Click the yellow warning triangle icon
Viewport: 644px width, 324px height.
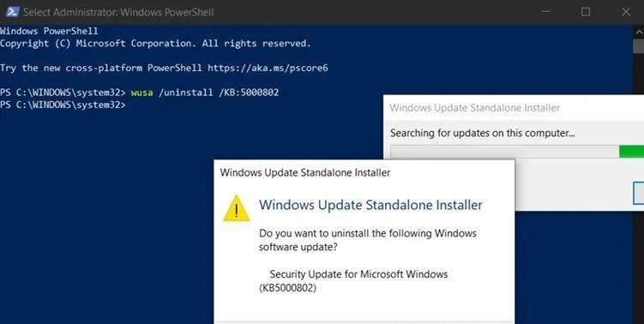tap(236, 208)
